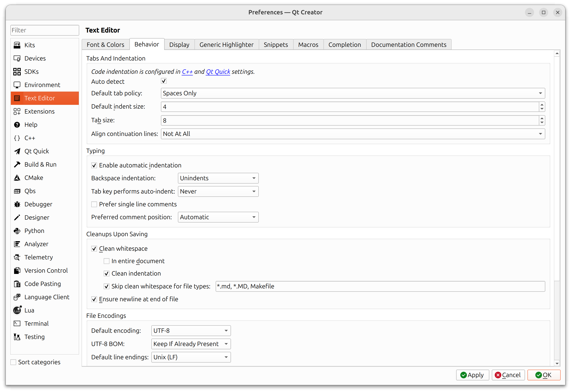This screenshot has height=392, width=571.
Task: Open UTF-8 BOM dropdown
Action: click(191, 344)
